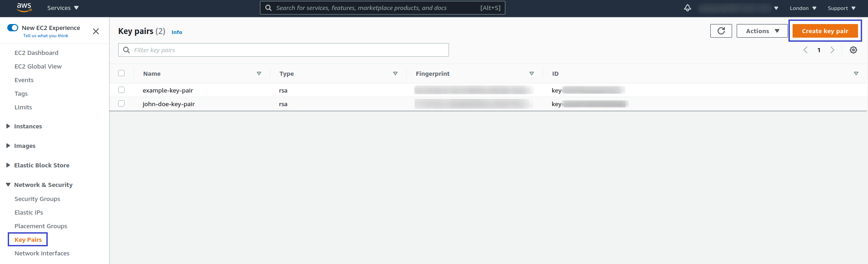Click the Name column header
Screen dimensions: 868x264
(152, 73)
